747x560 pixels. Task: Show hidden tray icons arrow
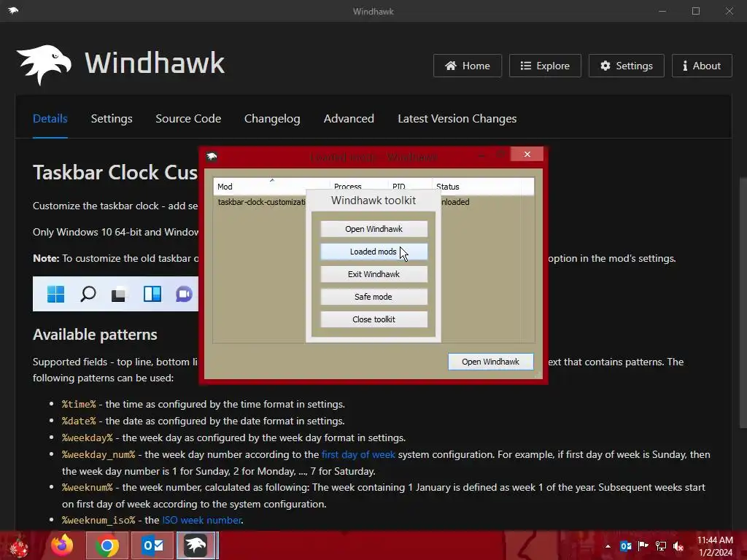pyautogui.click(x=608, y=546)
